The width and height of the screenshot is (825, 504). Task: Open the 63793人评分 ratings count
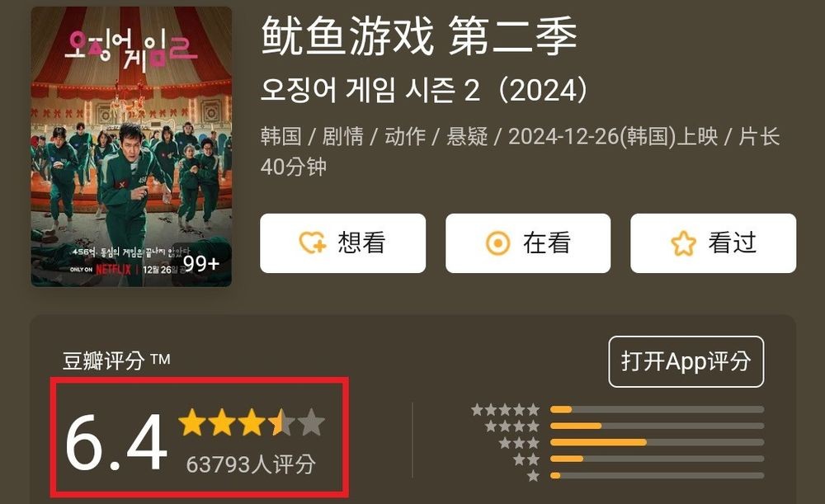tap(251, 464)
